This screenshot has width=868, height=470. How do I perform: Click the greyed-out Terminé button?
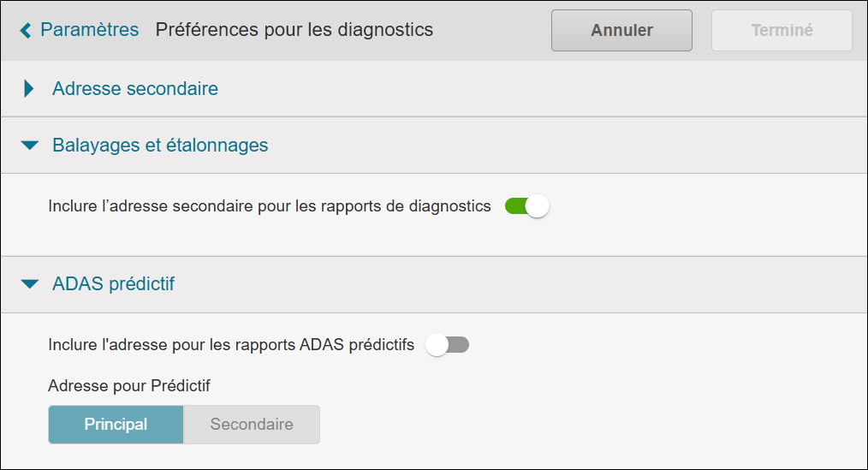(x=782, y=31)
